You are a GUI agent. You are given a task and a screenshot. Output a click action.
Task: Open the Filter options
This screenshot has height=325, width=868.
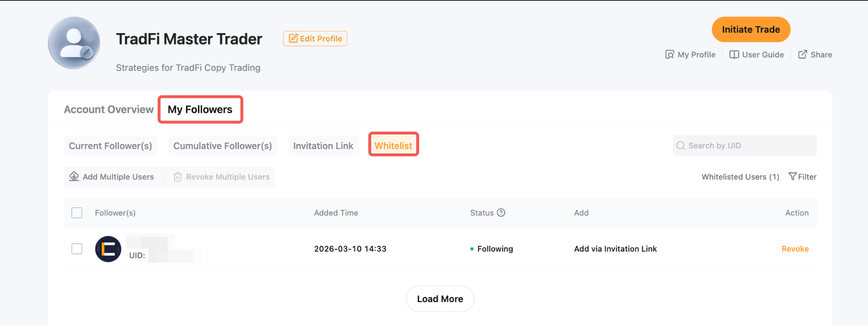pos(802,177)
